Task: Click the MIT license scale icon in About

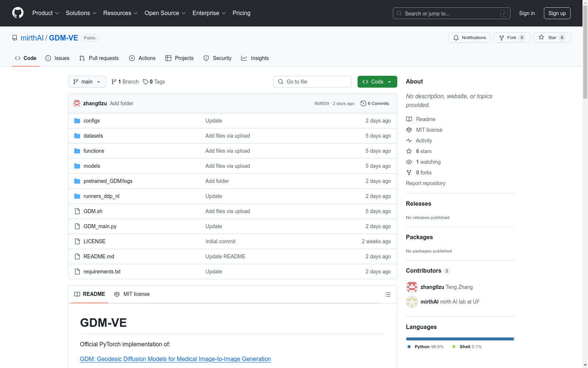Action: click(409, 130)
